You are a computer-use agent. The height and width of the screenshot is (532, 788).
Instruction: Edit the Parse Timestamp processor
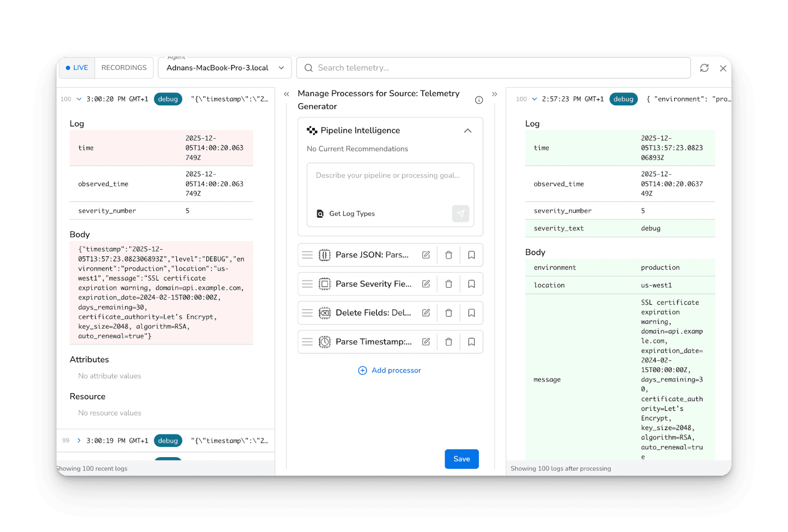(x=426, y=342)
